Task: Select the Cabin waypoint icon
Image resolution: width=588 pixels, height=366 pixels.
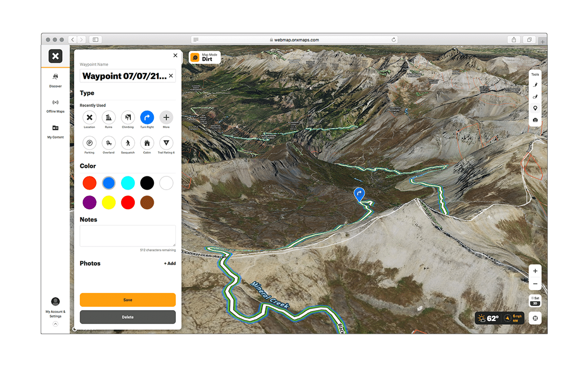Action: (147, 143)
